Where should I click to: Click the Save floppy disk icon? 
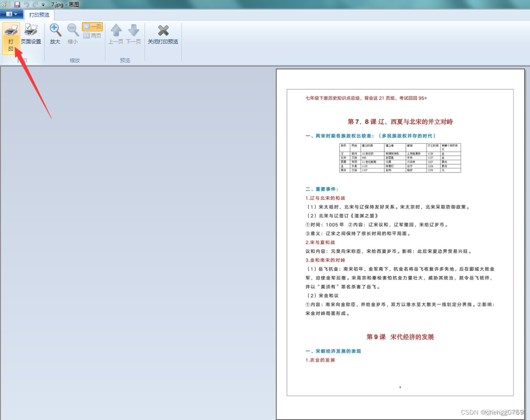pos(17,4)
